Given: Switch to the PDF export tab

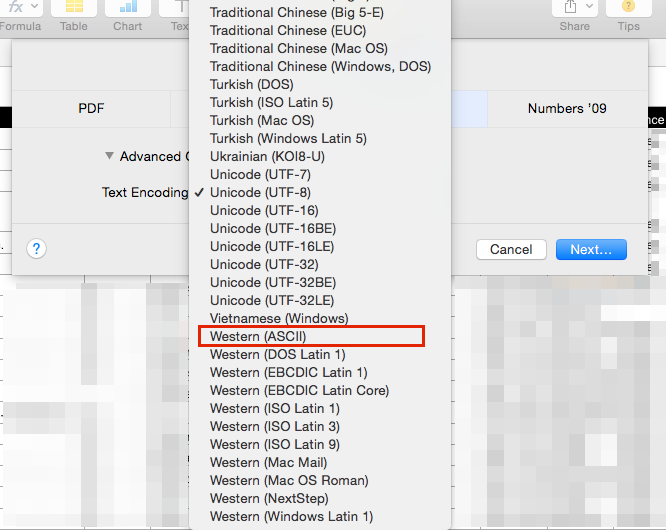Looking at the screenshot, I should tap(91, 109).
